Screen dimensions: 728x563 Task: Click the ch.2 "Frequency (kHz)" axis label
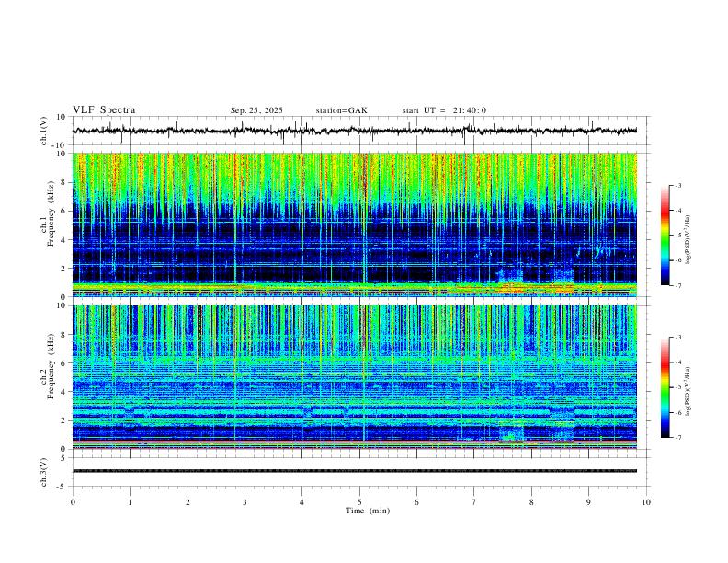click(51, 366)
